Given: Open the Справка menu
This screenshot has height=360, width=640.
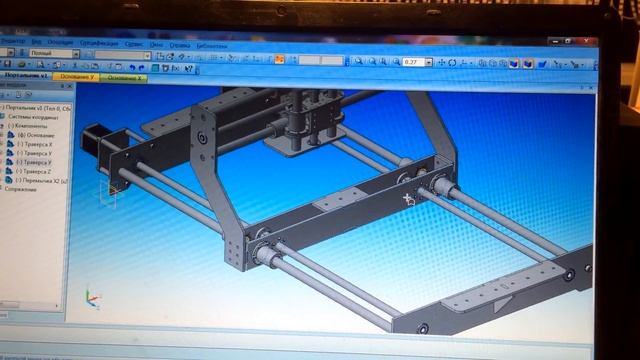Looking at the screenshot, I should [x=180, y=45].
